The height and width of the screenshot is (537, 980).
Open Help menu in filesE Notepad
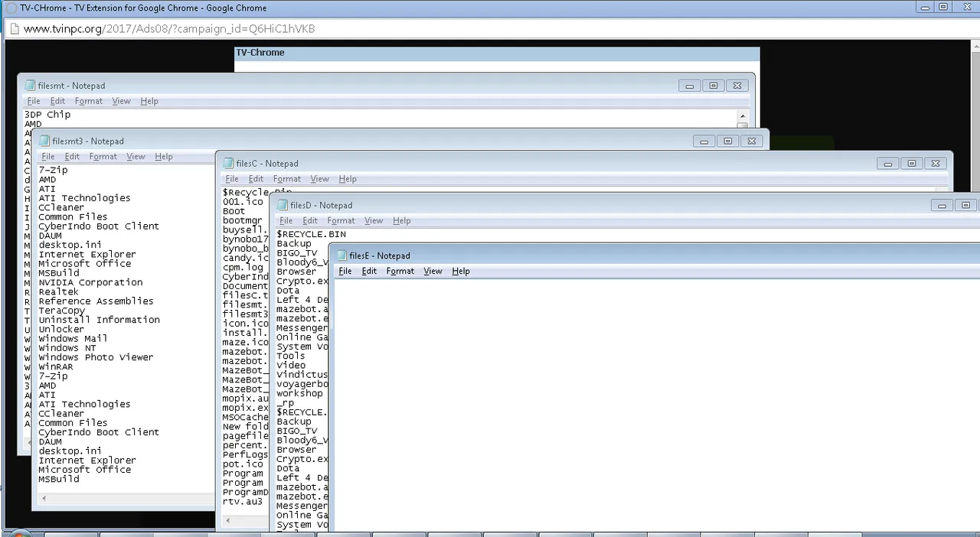(x=461, y=271)
